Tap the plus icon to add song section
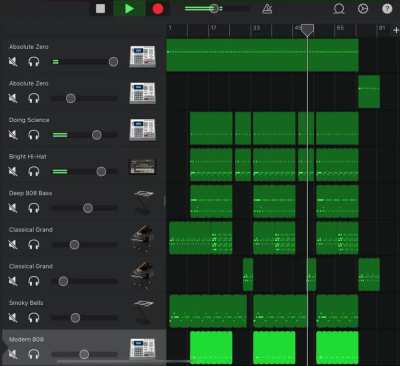400x366 pixels. coord(396,31)
